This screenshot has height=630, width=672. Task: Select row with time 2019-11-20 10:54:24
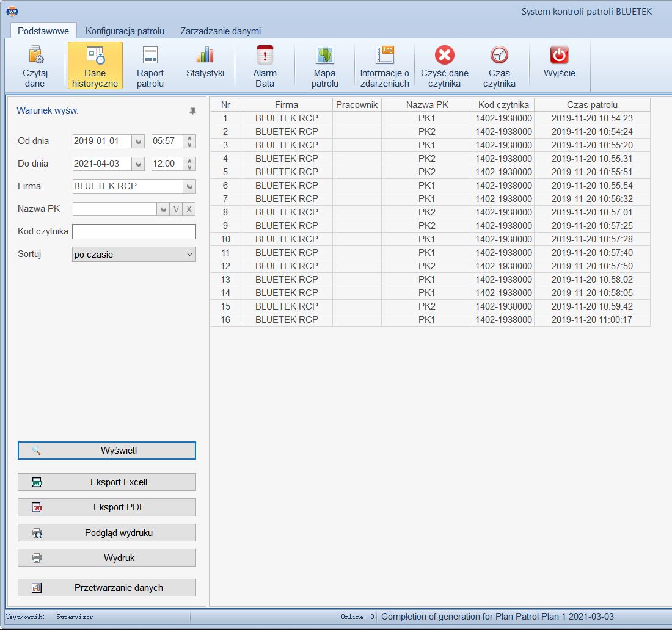430,131
